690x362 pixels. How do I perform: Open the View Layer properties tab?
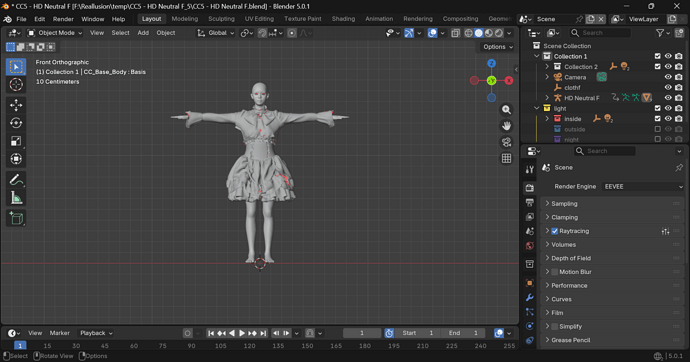[x=530, y=217]
